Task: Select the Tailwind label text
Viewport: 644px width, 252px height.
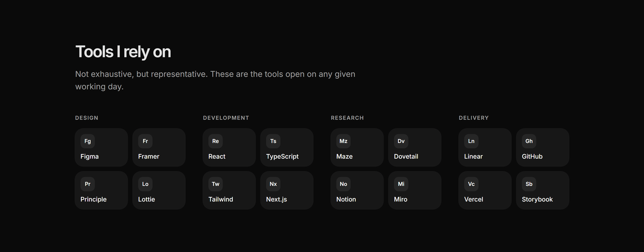Action: pyautogui.click(x=221, y=199)
